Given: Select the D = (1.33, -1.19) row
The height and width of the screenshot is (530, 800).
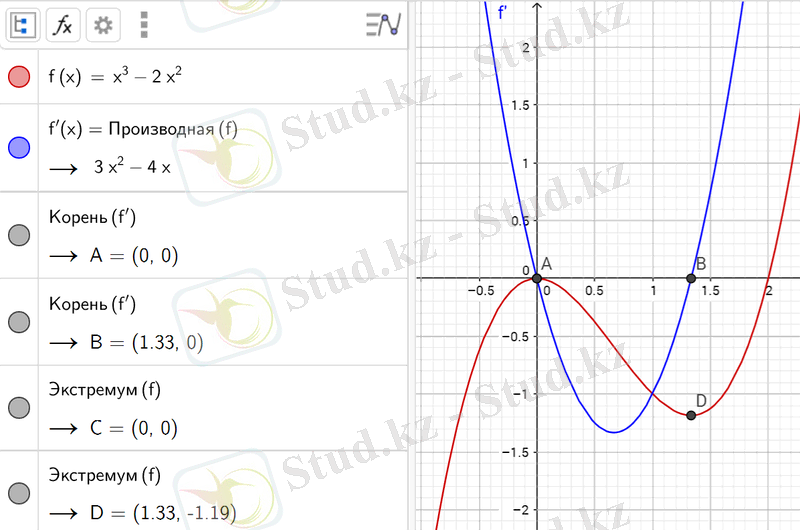Looking at the screenshot, I should point(163,513).
